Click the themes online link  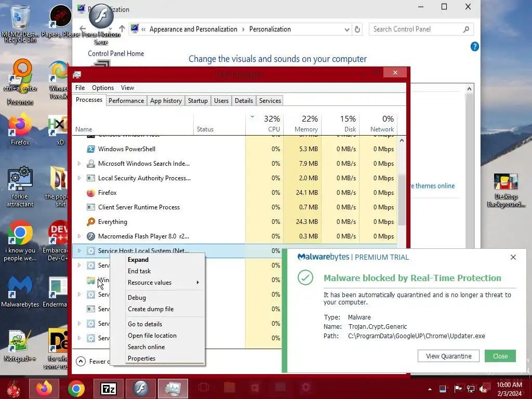click(x=433, y=186)
